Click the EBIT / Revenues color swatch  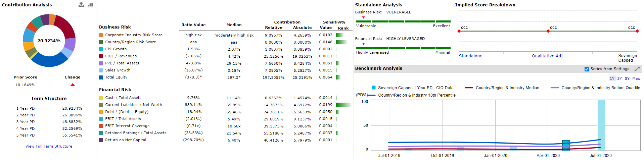101,56
